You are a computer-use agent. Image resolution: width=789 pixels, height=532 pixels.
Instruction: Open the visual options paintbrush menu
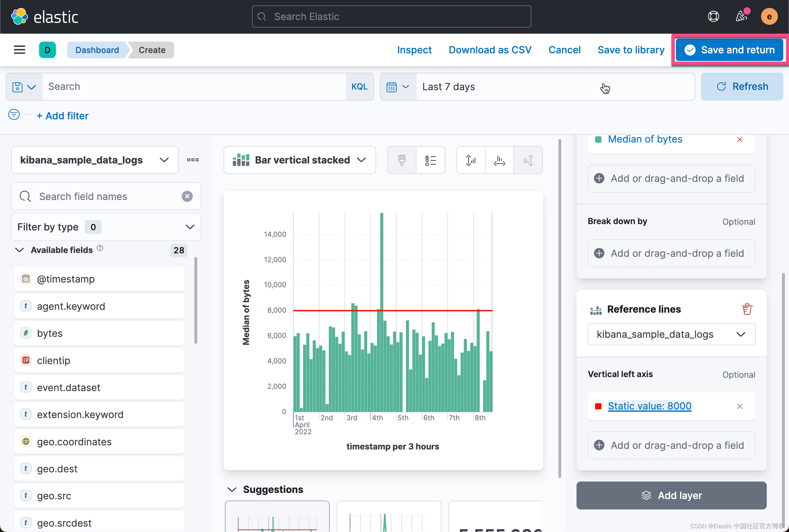pyautogui.click(x=401, y=160)
